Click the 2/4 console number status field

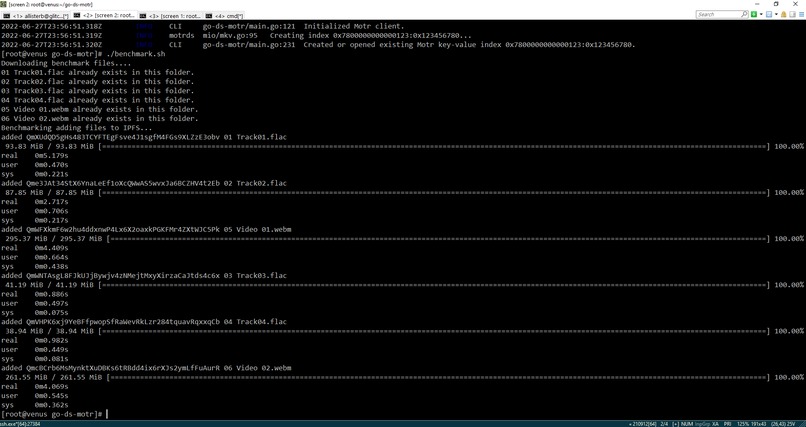click(664, 424)
